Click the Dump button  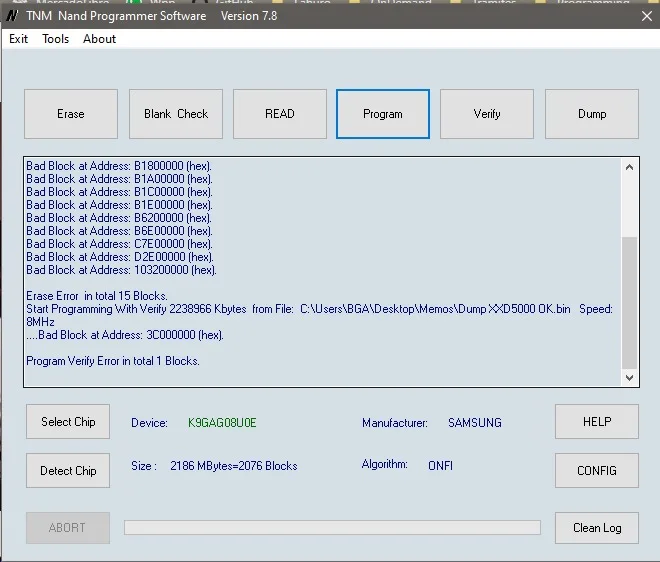coord(592,114)
